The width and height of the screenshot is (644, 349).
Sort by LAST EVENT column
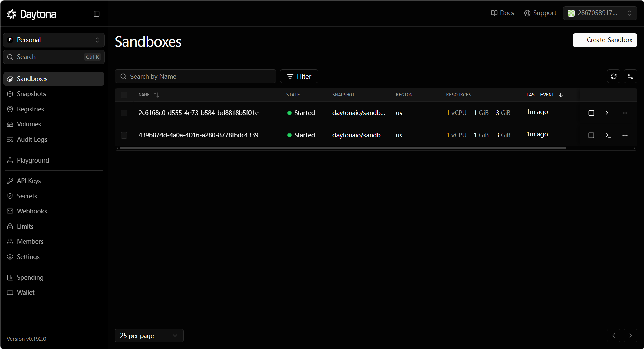click(x=545, y=95)
